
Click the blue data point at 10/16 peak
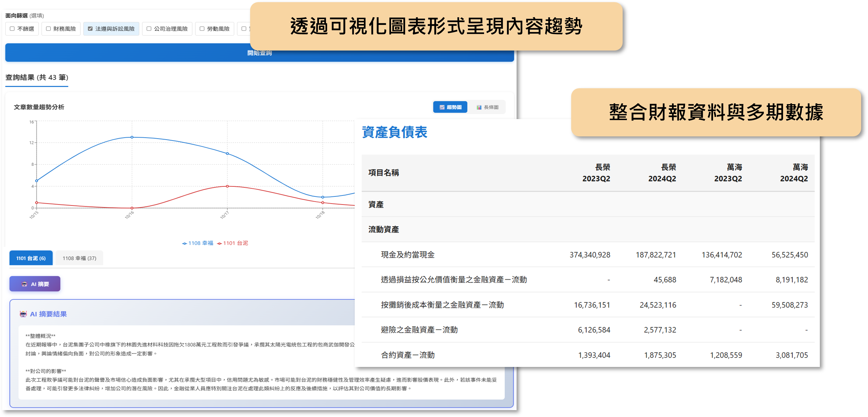pyautogui.click(x=132, y=137)
